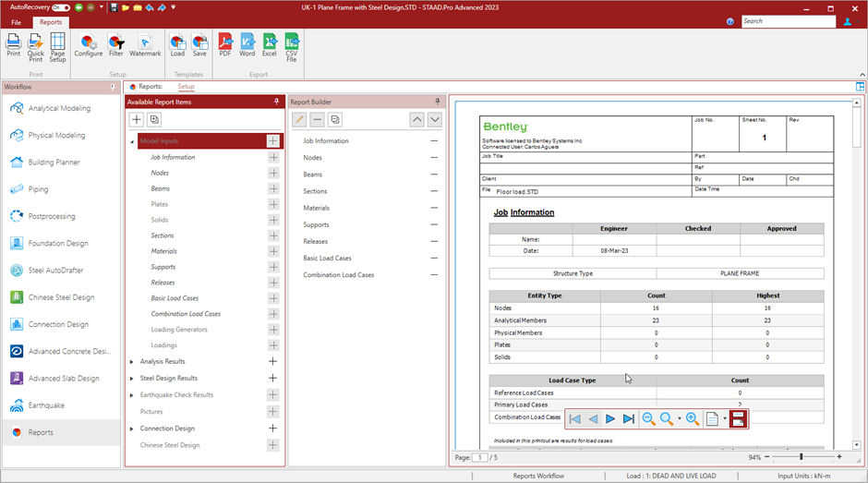Select the Reports workflow

(x=60, y=432)
